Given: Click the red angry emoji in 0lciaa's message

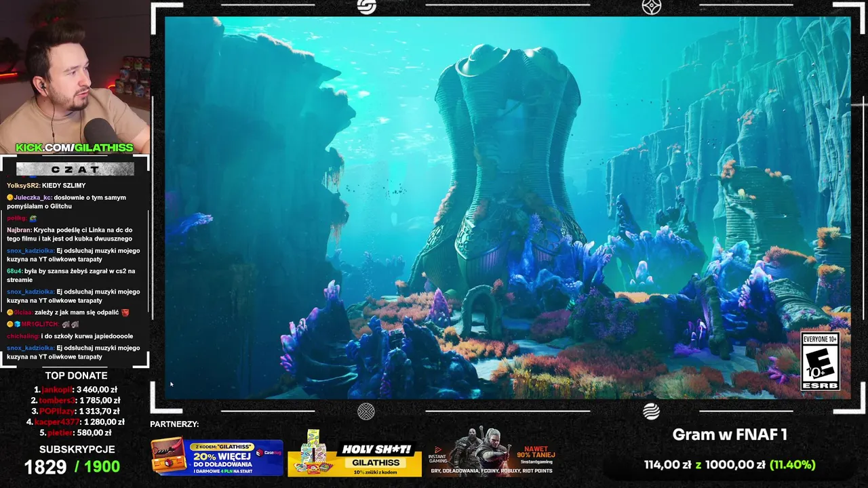Looking at the screenshot, I should [125, 312].
